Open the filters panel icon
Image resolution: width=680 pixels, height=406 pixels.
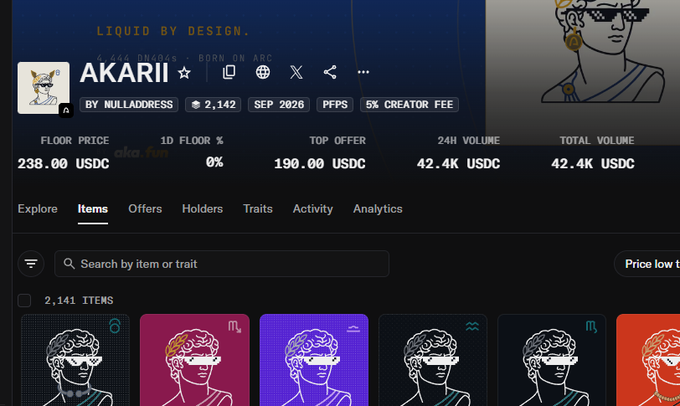(x=31, y=263)
